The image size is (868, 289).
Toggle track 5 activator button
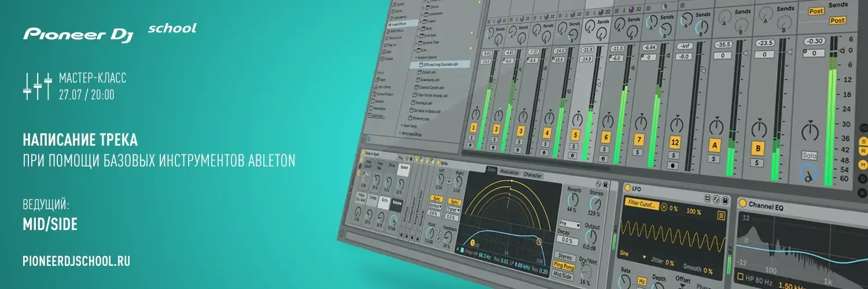[575, 135]
